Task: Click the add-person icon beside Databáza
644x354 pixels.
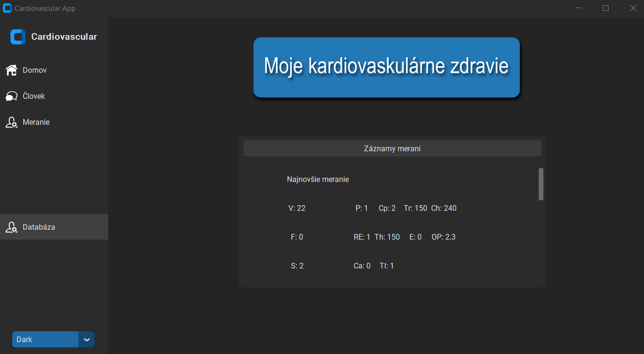Action: [x=12, y=227]
